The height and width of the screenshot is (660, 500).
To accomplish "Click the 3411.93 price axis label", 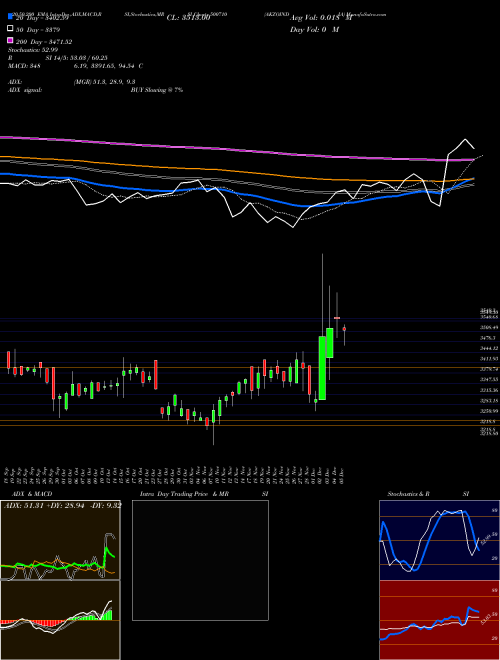I will tap(489, 359).
